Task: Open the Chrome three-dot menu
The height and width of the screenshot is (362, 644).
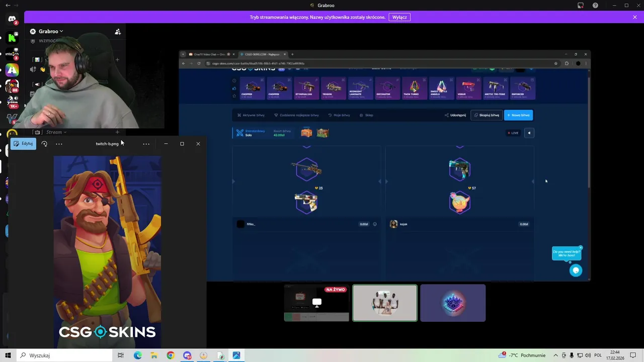Action: [586, 63]
